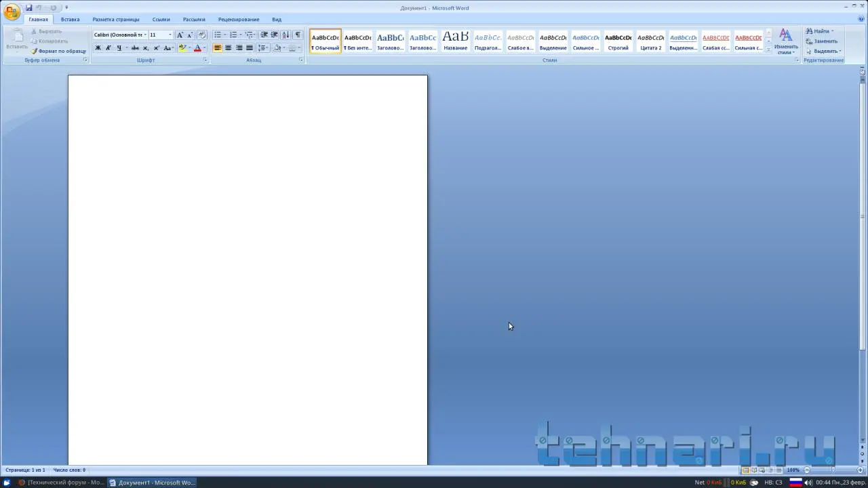Open the Change Case (Aa) dropdown
Image resolution: width=868 pixels, height=488 pixels.
[x=169, y=48]
